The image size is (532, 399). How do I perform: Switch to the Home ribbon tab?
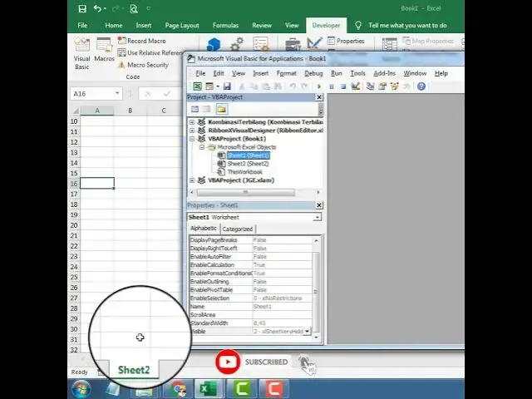click(114, 26)
